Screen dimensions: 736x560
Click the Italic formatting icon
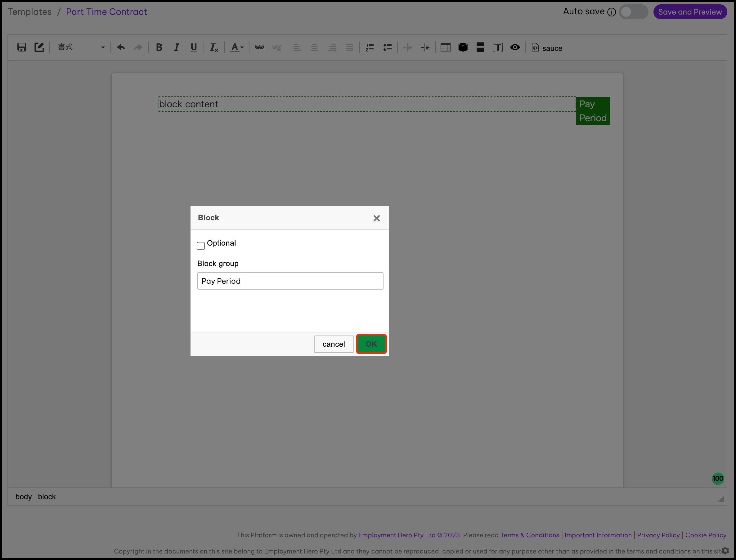[177, 47]
